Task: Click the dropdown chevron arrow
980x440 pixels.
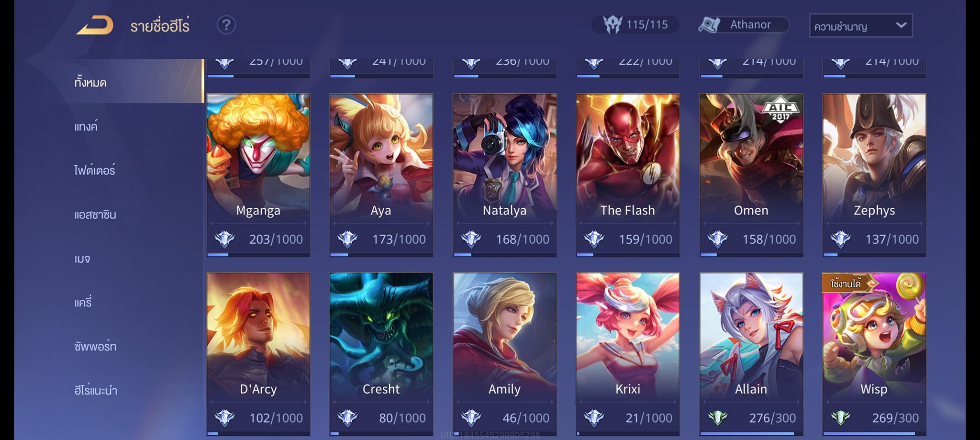Action: pyautogui.click(x=901, y=25)
